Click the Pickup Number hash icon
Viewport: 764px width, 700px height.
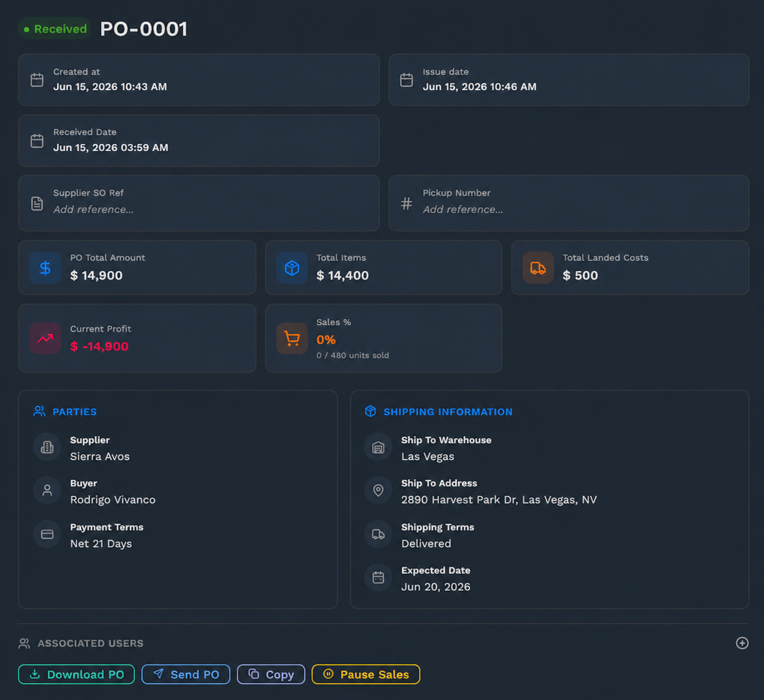(x=406, y=203)
